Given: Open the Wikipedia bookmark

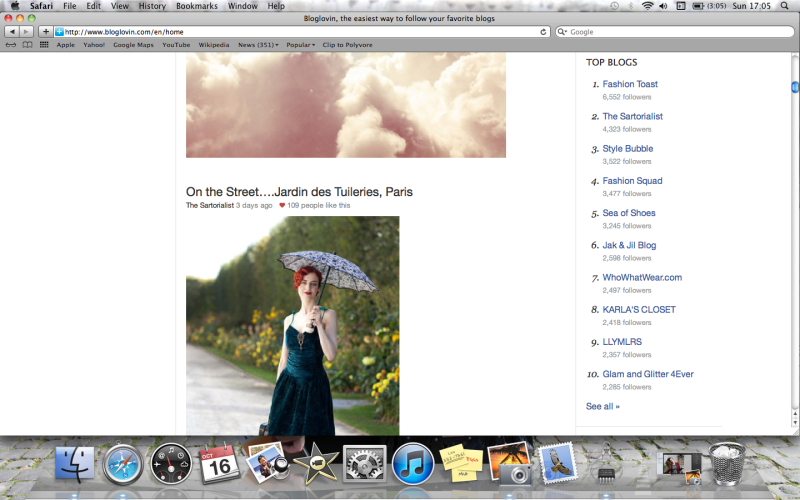Looking at the screenshot, I should click(214, 45).
